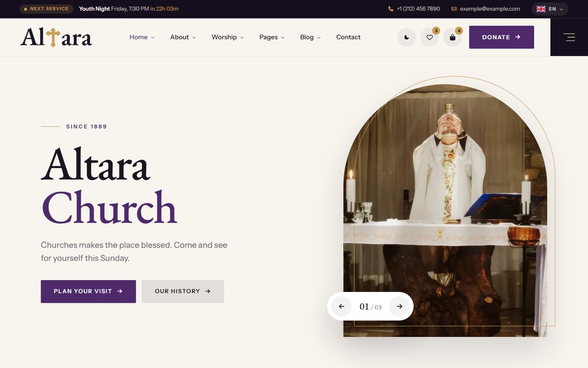The width and height of the screenshot is (588, 368).
Task: Expand the Pages dropdown menu
Action: 272,37
